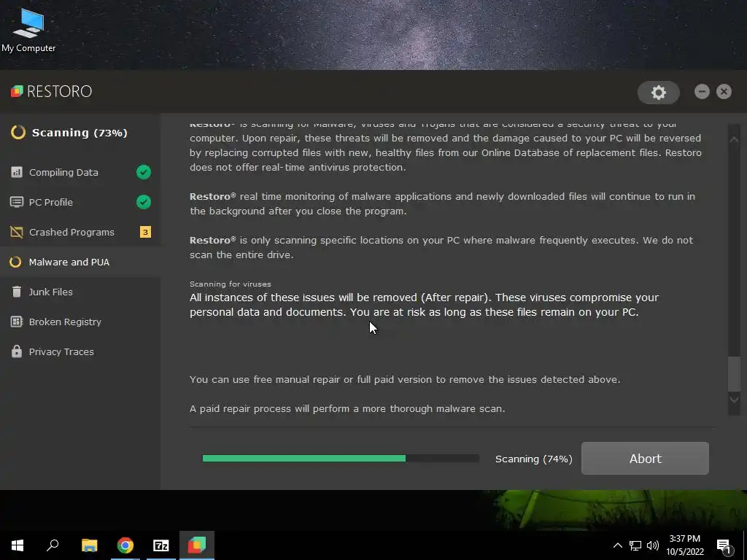Click the scrollbar down arrow
Viewport: 747px width, 560px height.
point(734,400)
